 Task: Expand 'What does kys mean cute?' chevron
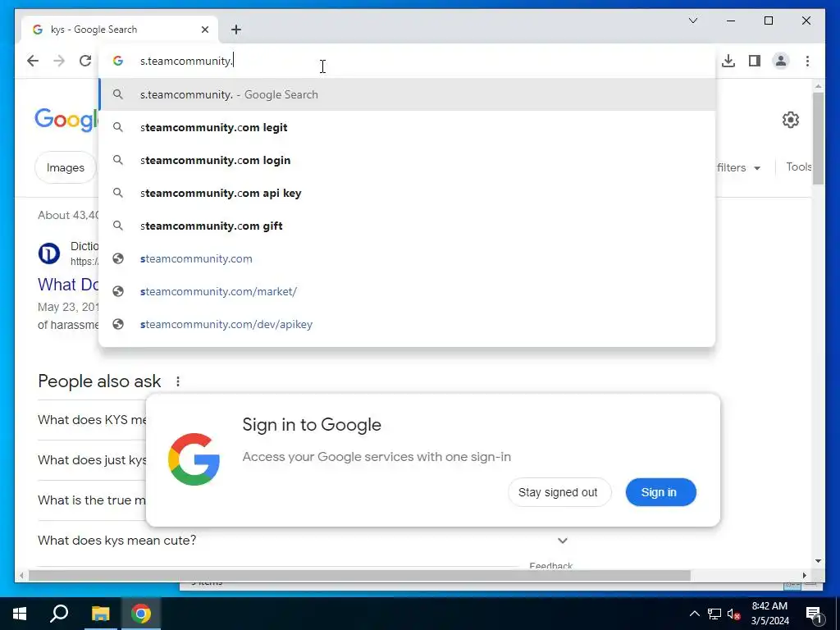tap(563, 541)
